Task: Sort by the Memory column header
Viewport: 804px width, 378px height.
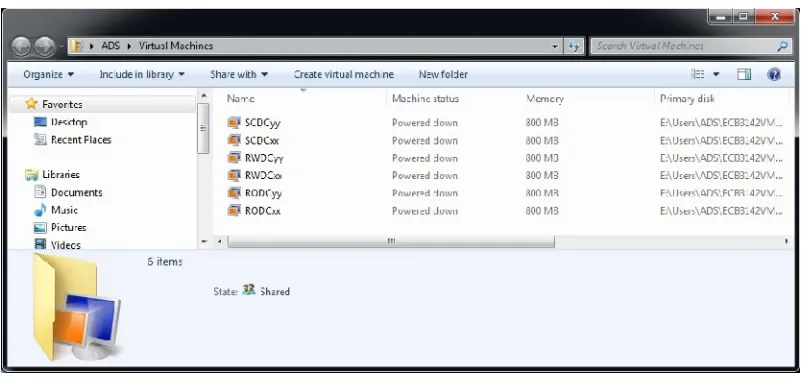Action: point(545,98)
